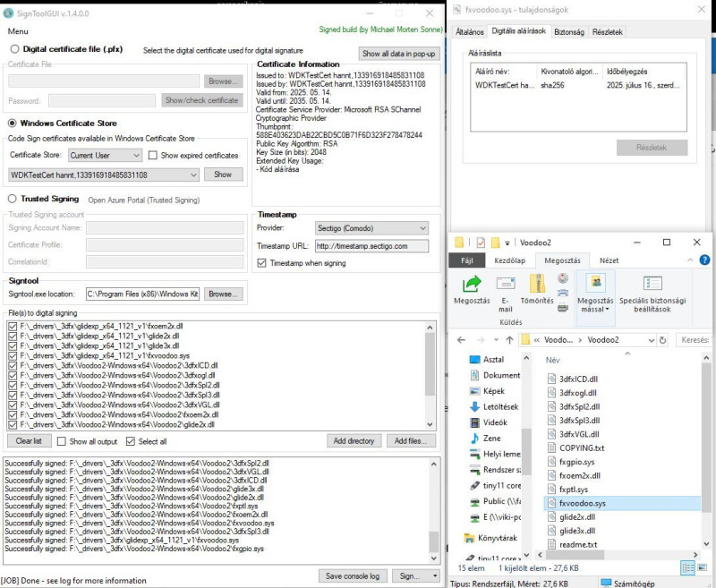Select Windows Certificate Store radio
716x588 pixels.
tap(13, 123)
